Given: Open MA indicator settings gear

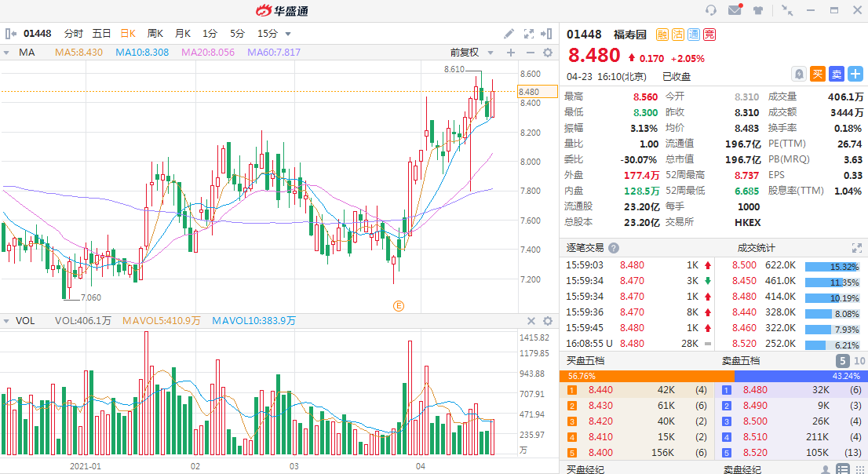Looking at the screenshot, I should click(x=548, y=53).
